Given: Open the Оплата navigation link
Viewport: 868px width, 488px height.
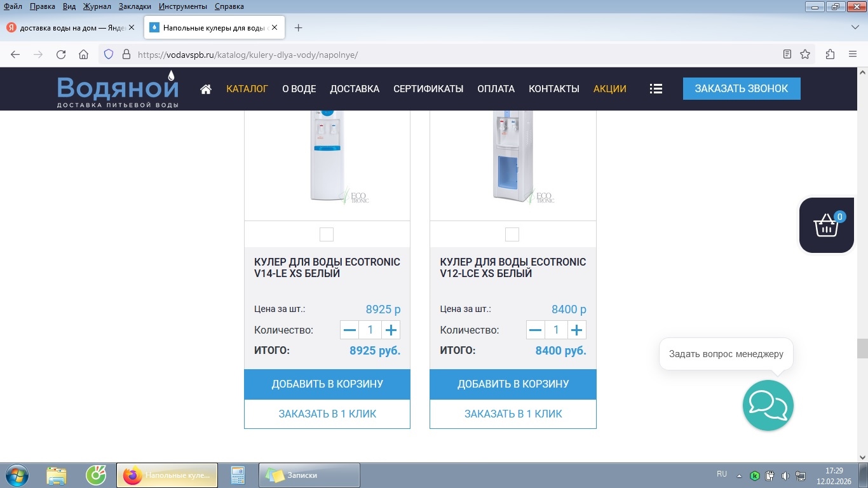Looking at the screenshot, I should [x=496, y=89].
